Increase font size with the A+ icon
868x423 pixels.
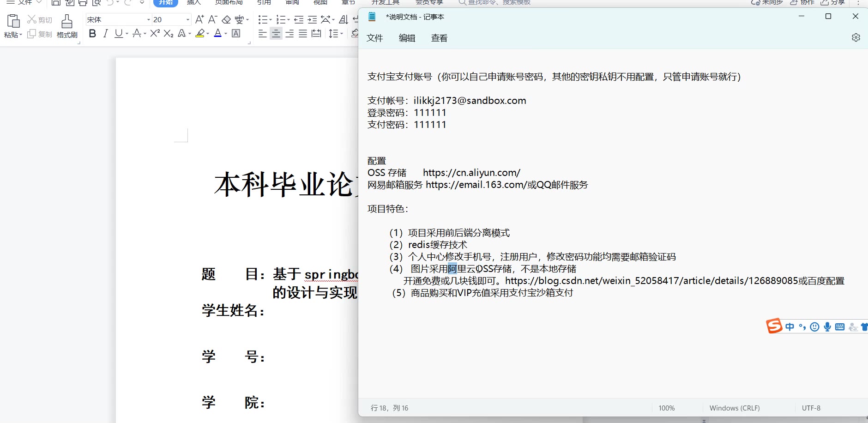click(x=199, y=19)
